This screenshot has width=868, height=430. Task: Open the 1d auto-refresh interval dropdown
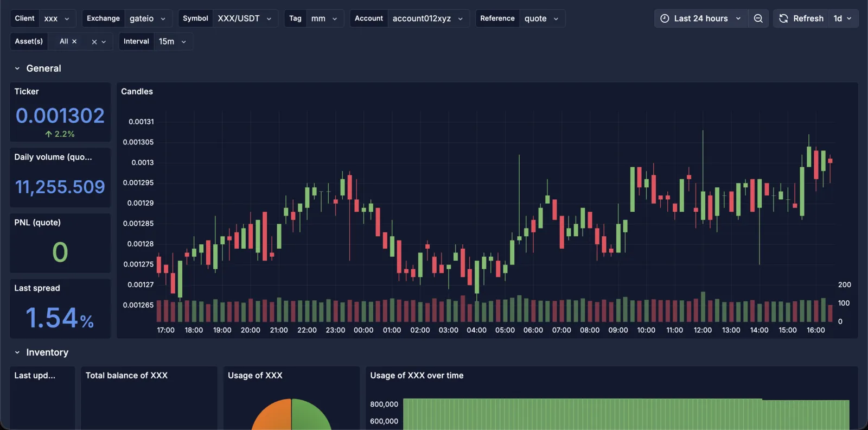(x=843, y=18)
